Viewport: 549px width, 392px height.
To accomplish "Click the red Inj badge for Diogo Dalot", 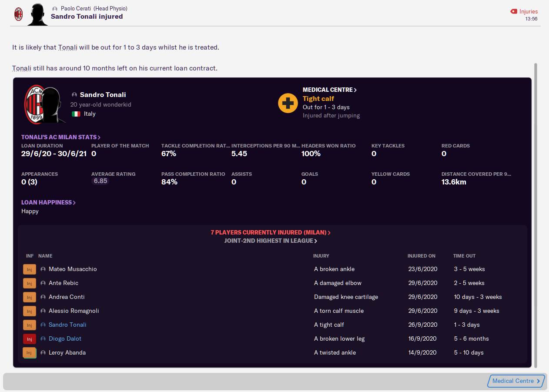I will point(29,339).
